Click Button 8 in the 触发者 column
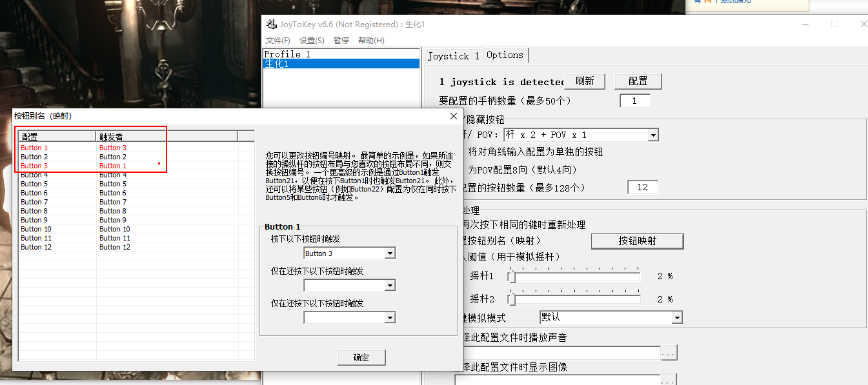Image resolution: width=868 pixels, height=385 pixels. click(113, 211)
